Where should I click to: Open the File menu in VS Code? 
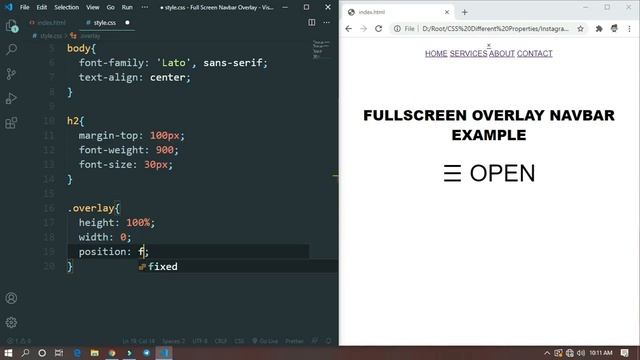(x=24, y=7)
